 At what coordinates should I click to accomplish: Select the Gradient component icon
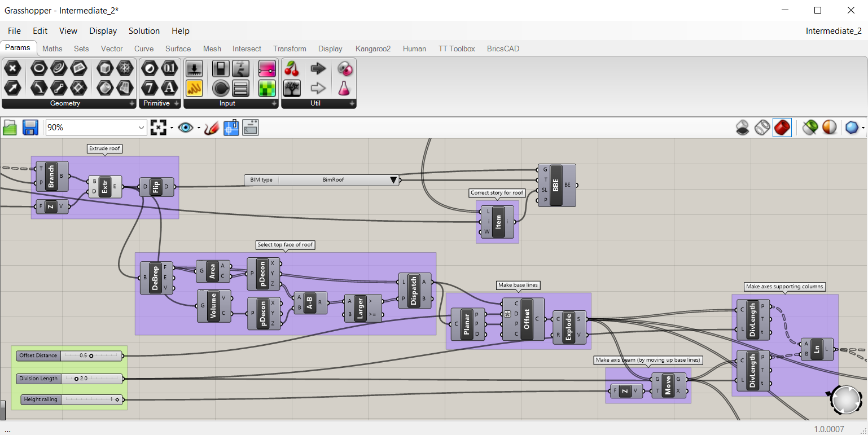coord(267,69)
